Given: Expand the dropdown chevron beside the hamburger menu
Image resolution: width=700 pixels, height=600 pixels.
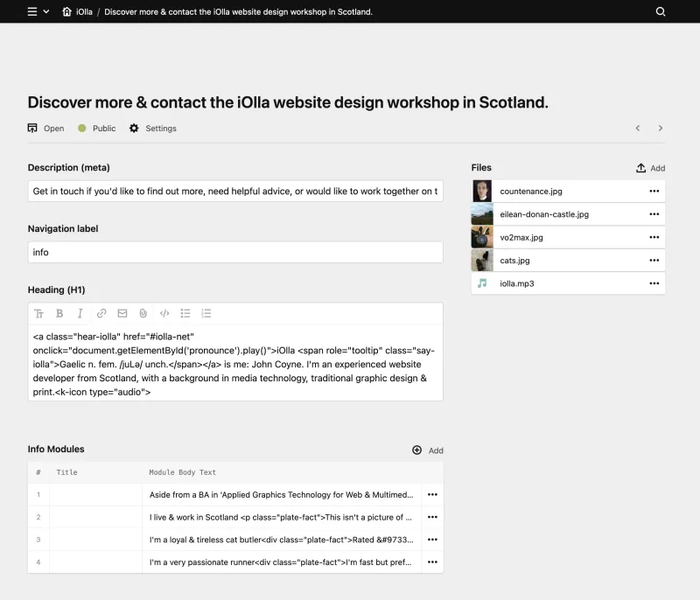Looking at the screenshot, I should pos(48,12).
